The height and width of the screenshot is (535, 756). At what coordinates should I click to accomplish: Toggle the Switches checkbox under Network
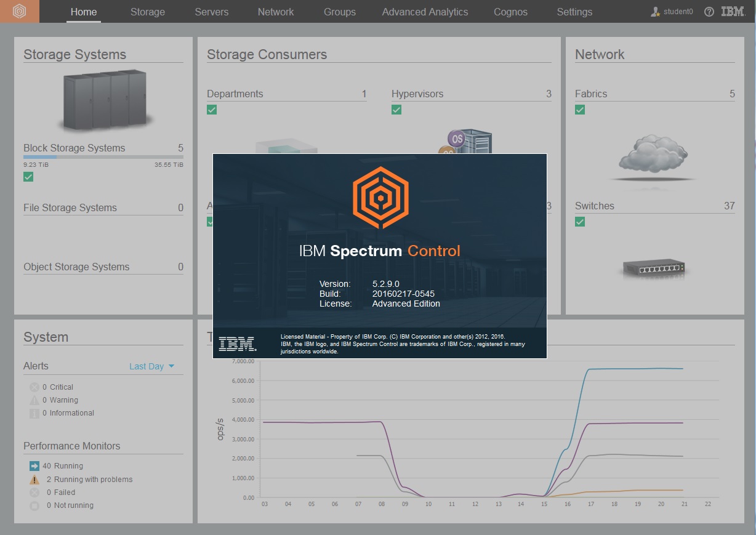coord(579,222)
